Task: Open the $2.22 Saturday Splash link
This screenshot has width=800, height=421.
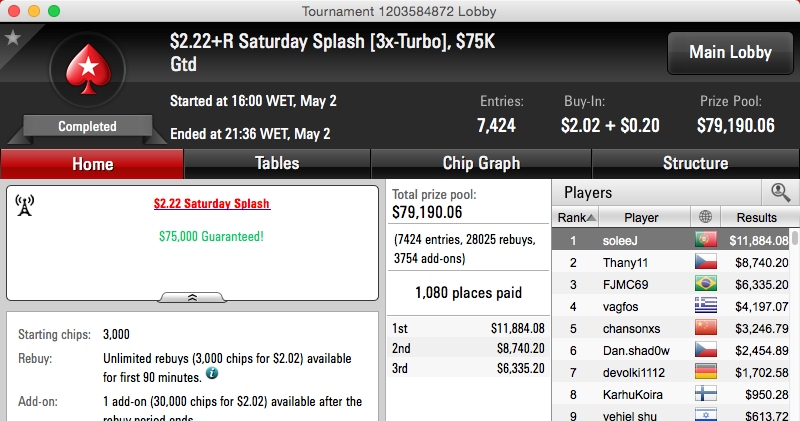Action: 212,204
